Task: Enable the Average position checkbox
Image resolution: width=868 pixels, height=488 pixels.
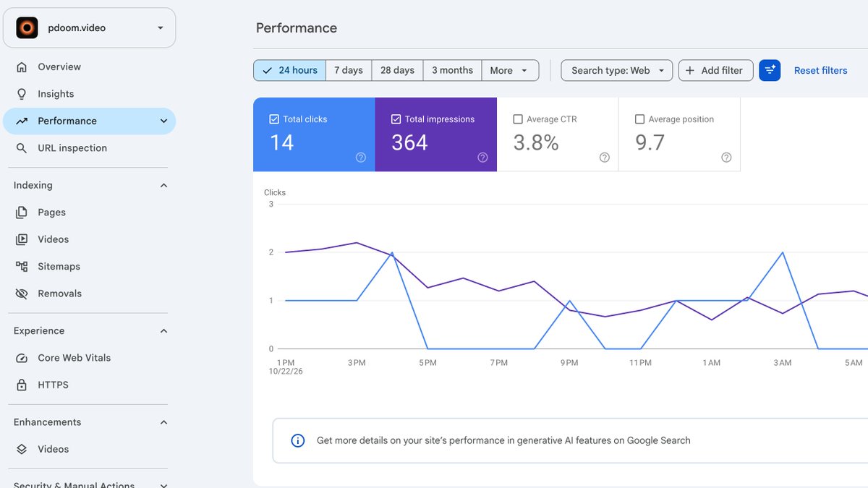Action: point(639,119)
